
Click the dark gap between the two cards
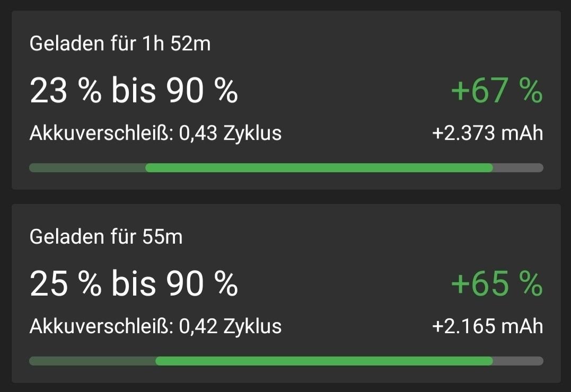click(x=286, y=197)
